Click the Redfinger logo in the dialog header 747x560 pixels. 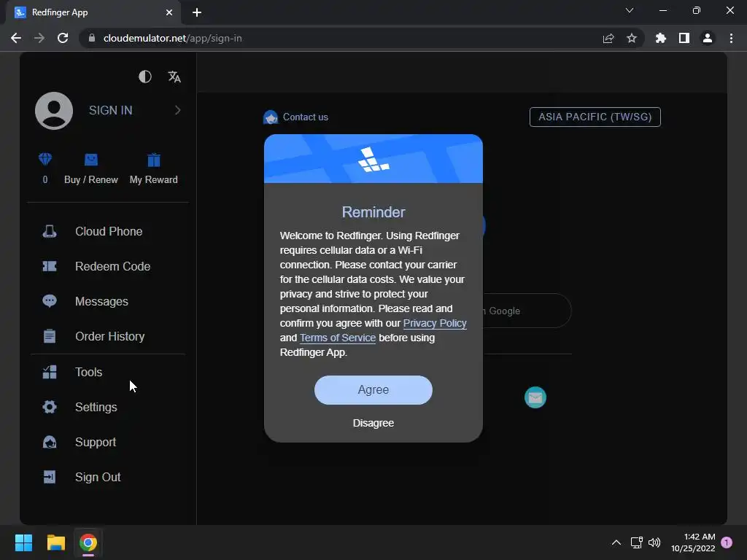click(x=373, y=160)
